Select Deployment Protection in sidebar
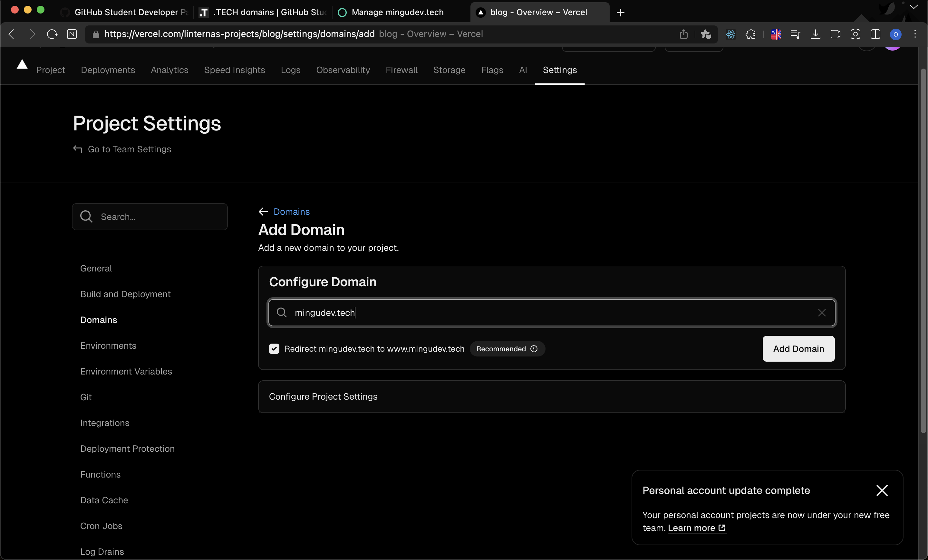This screenshot has height=560, width=928. click(127, 449)
